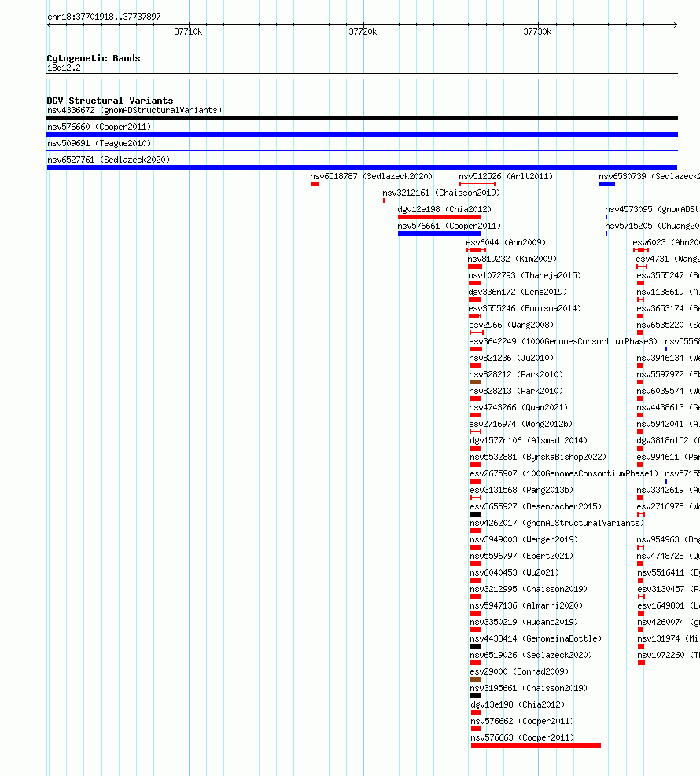Click the DGV Structural Variants track title
The height and width of the screenshot is (776, 700).
point(110,101)
